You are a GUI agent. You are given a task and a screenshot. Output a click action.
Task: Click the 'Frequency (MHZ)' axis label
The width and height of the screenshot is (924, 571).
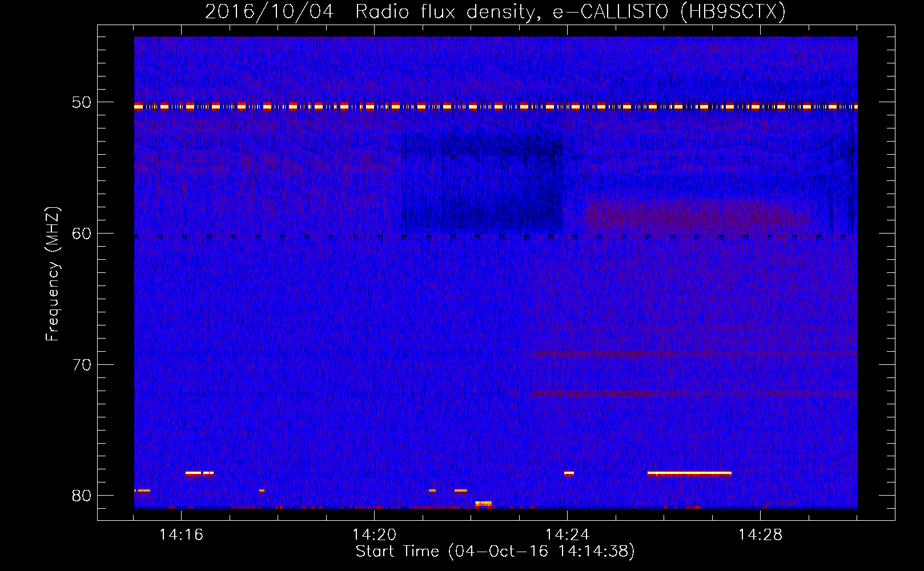(52, 274)
